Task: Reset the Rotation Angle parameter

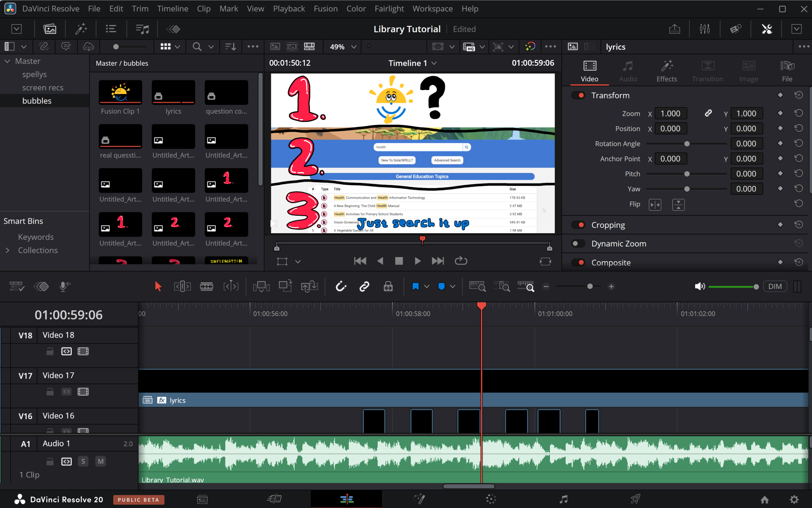Action: (799, 144)
